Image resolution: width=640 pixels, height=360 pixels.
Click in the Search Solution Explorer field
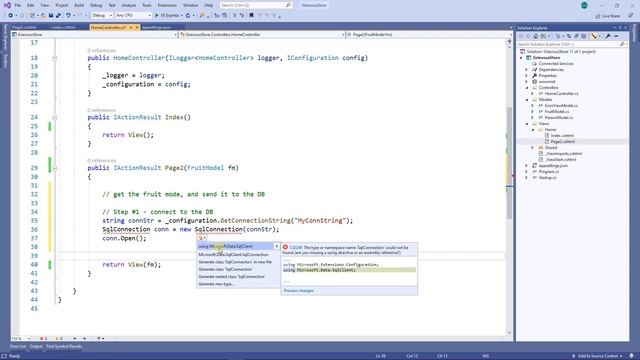coord(568,44)
